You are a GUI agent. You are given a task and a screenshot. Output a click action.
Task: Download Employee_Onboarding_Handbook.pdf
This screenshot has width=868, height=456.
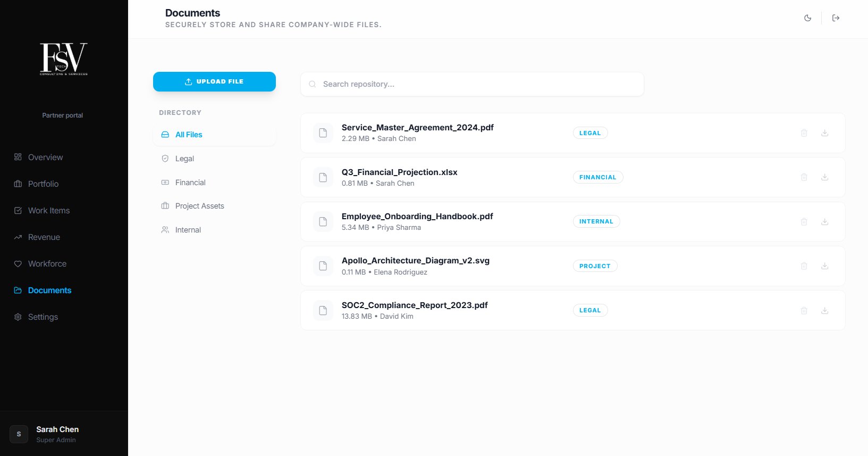(x=825, y=221)
